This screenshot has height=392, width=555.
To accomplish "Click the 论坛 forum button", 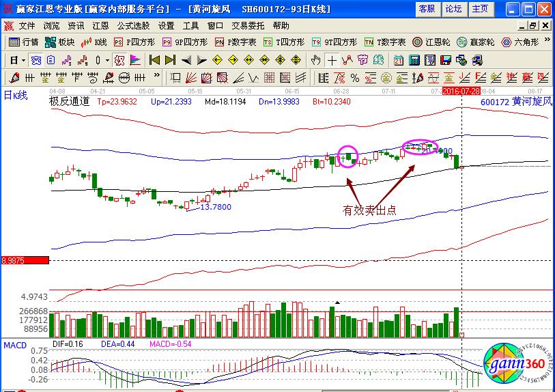I will [x=453, y=9].
